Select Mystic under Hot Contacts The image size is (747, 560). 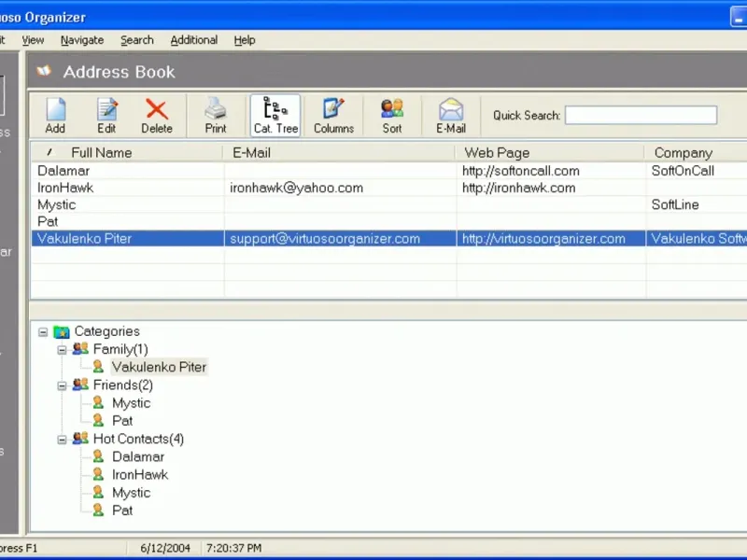[132, 493]
